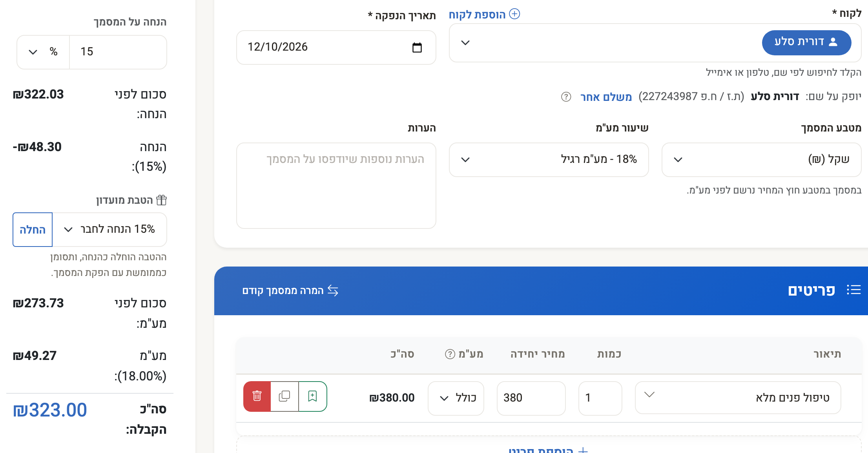Click the issue date field 12/10/2026
This screenshot has height=453, width=868.
[336, 47]
